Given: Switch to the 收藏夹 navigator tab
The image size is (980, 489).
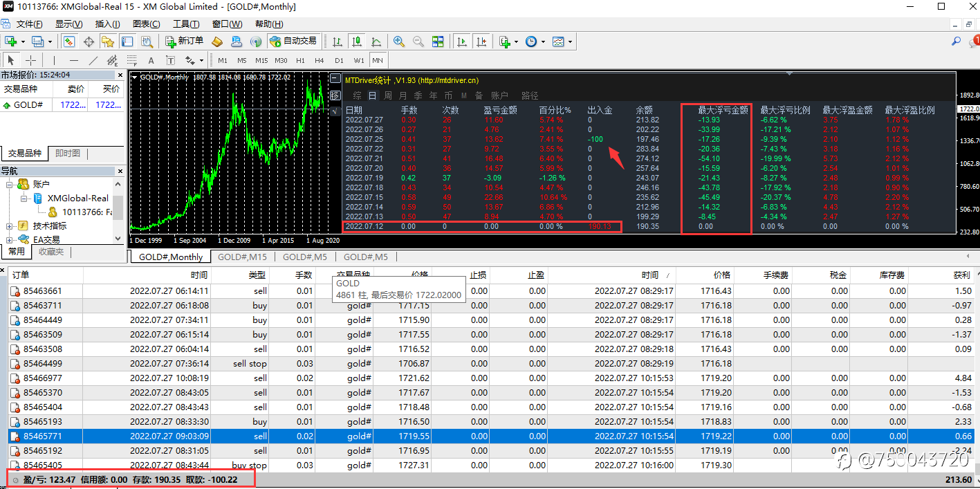Looking at the screenshot, I should pyautogui.click(x=50, y=252).
